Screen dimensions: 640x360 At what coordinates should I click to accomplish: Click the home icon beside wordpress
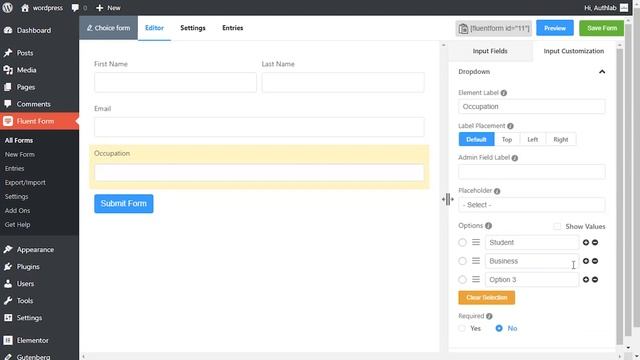point(25,8)
